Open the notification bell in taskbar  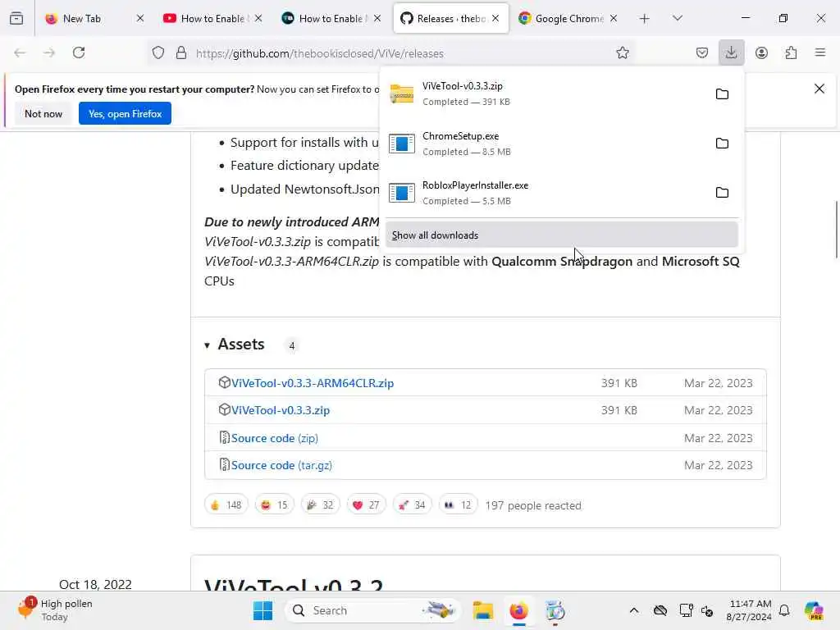(784, 610)
